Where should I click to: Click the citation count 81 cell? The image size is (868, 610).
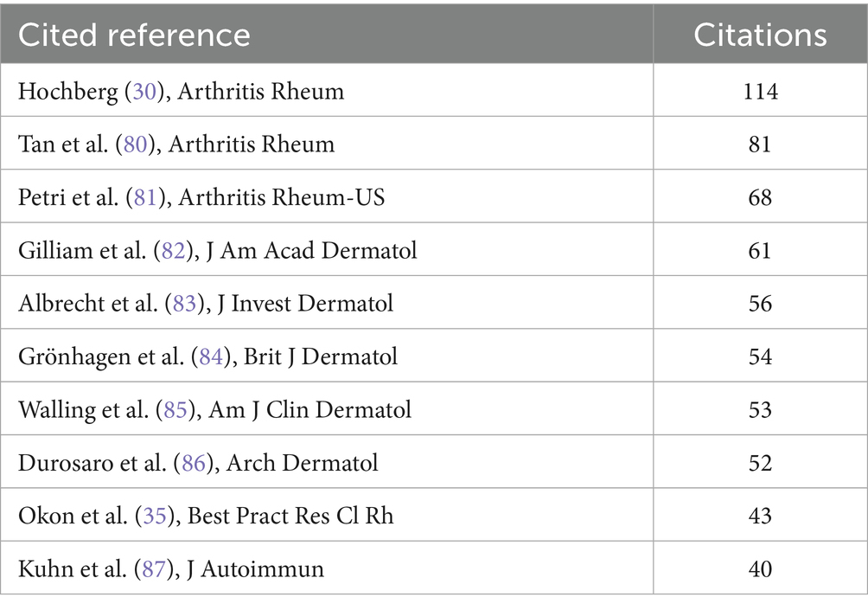click(x=760, y=144)
